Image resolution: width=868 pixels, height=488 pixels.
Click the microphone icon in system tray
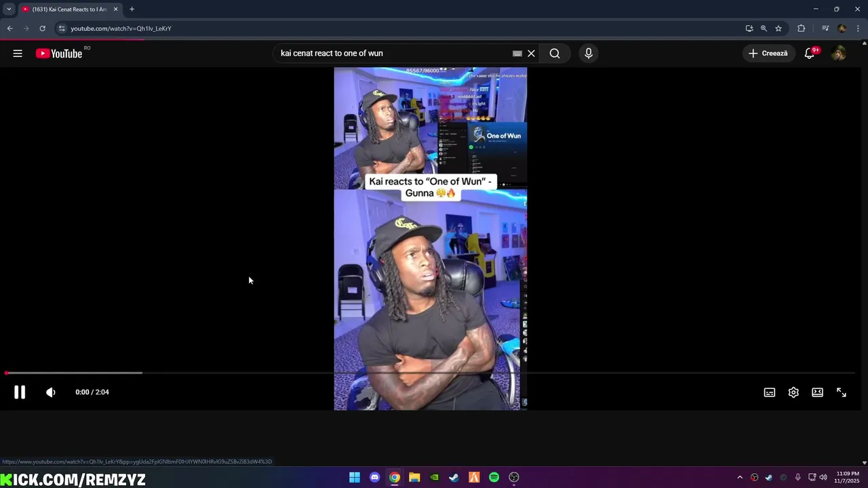point(797,477)
